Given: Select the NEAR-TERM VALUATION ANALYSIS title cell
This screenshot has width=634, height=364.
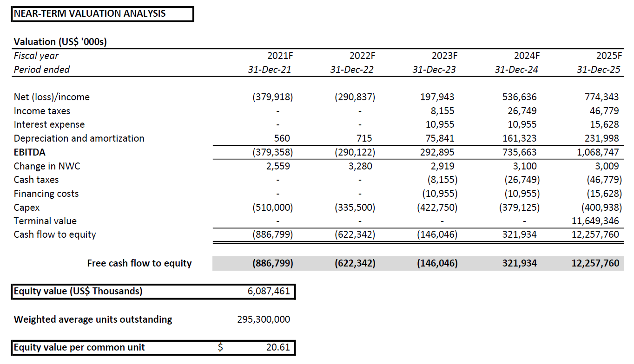Looking at the screenshot, I should (102, 14).
